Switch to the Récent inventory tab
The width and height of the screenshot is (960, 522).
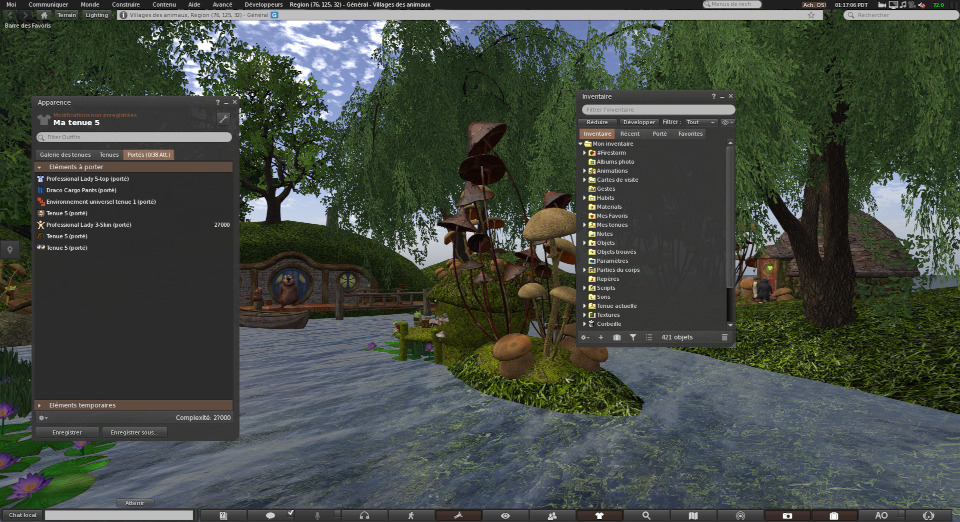point(630,133)
